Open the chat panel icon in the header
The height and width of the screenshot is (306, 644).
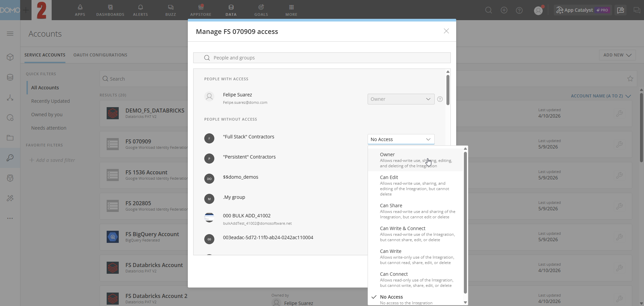(x=637, y=10)
